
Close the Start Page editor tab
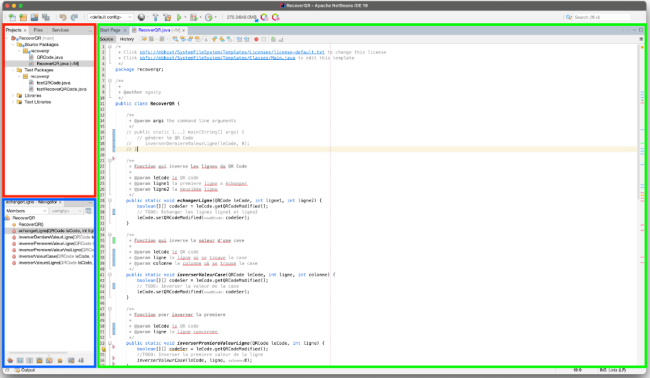coord(124,31)
